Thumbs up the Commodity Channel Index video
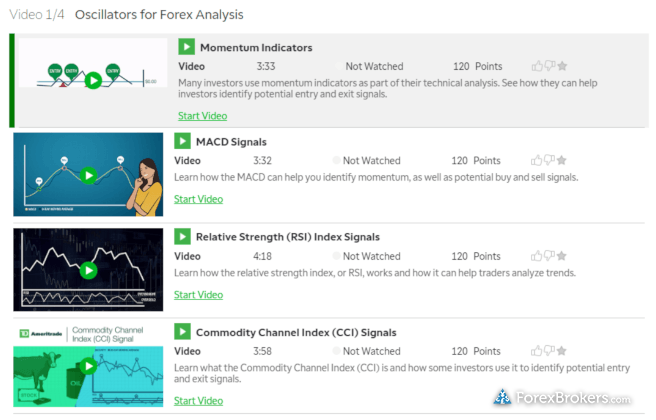656x420 pixels. pyautogui.click(x=536, y=351)
